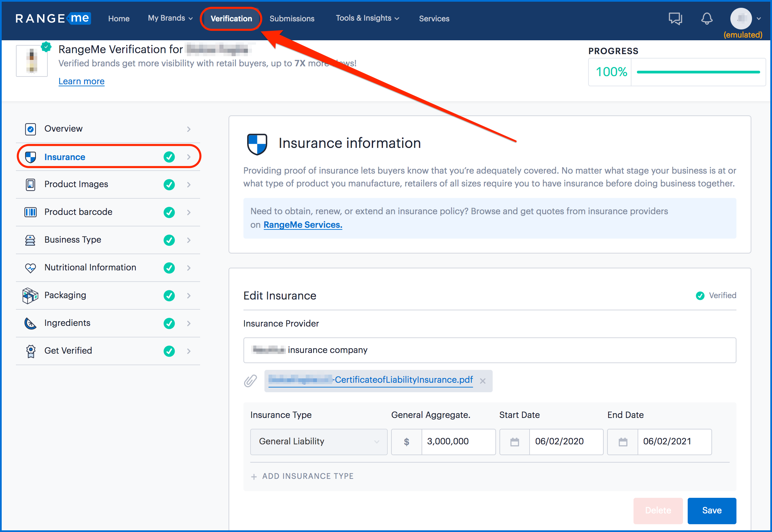Click the General Aggregate amount field

(458, 442)
